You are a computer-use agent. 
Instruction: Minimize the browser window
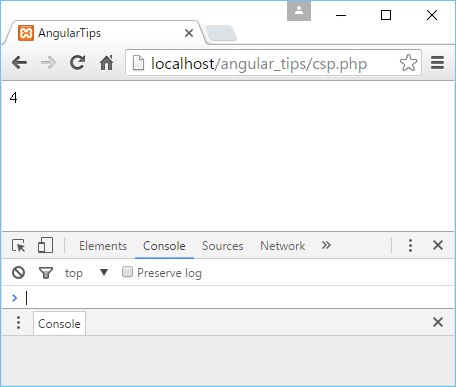point(341,15)
